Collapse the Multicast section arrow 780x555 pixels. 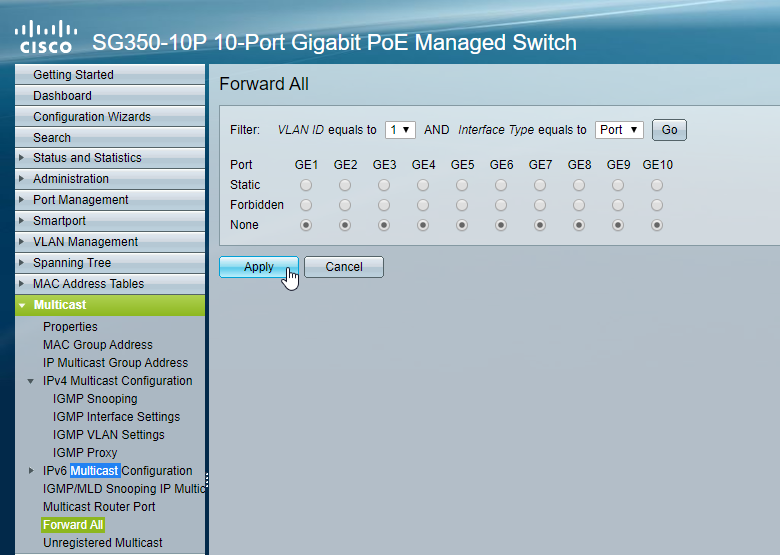pos(22,305)
